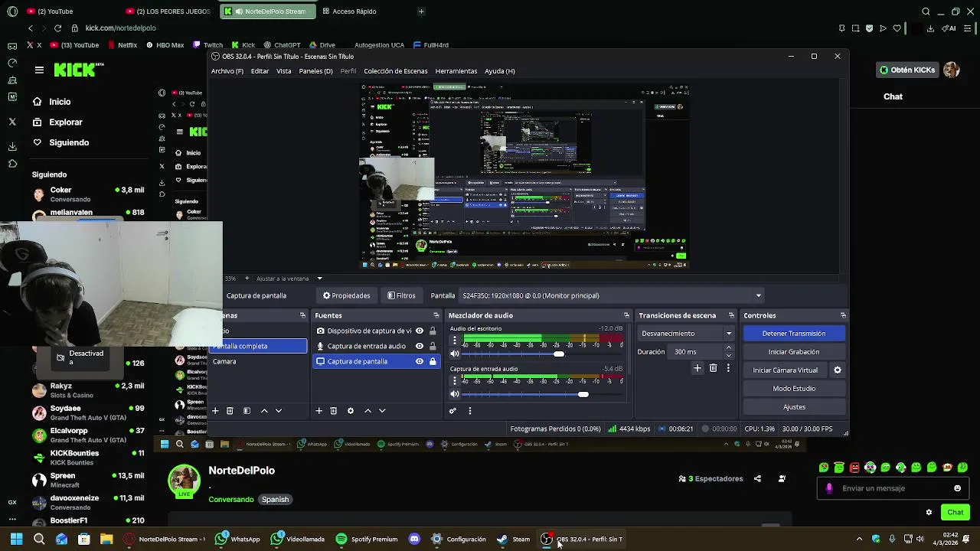Open Windows Start menu
This screenshot has height=551, width=980.
click(16, 540)
